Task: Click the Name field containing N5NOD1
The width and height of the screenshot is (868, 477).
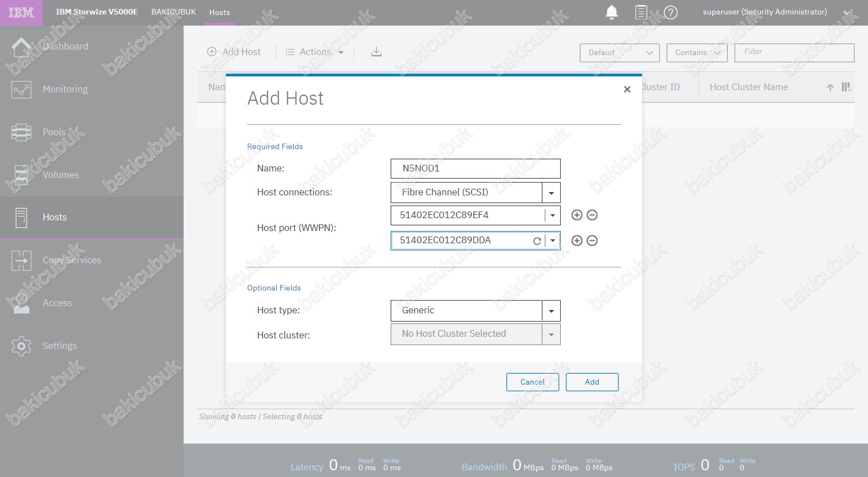Action: (475, 169)
